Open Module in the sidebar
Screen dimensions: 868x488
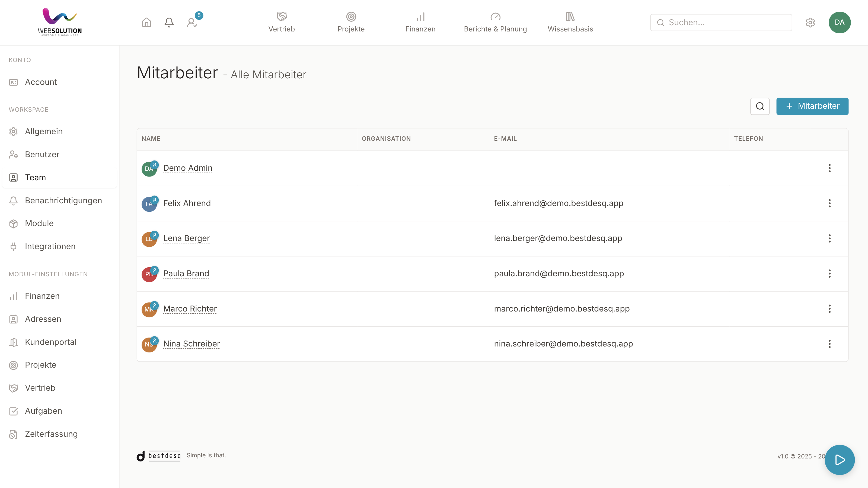pyautogui.click(x=59, y=223)
